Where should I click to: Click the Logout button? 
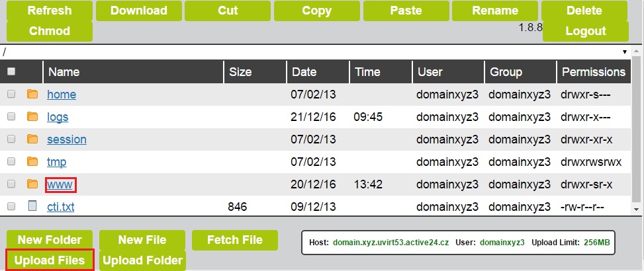tap(586, 31)
